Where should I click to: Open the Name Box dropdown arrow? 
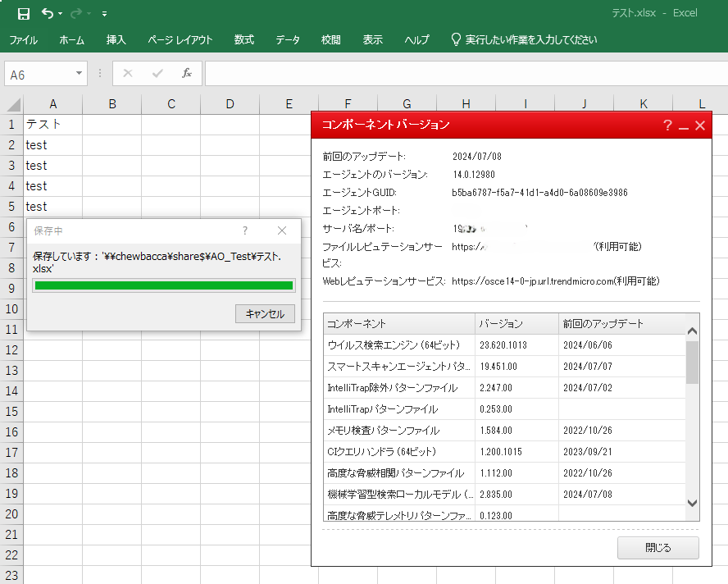80,74
